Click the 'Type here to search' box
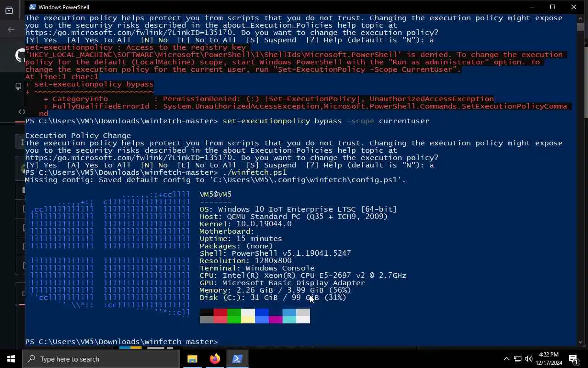The height and width of the screenshot is (368, 588). 101,359
